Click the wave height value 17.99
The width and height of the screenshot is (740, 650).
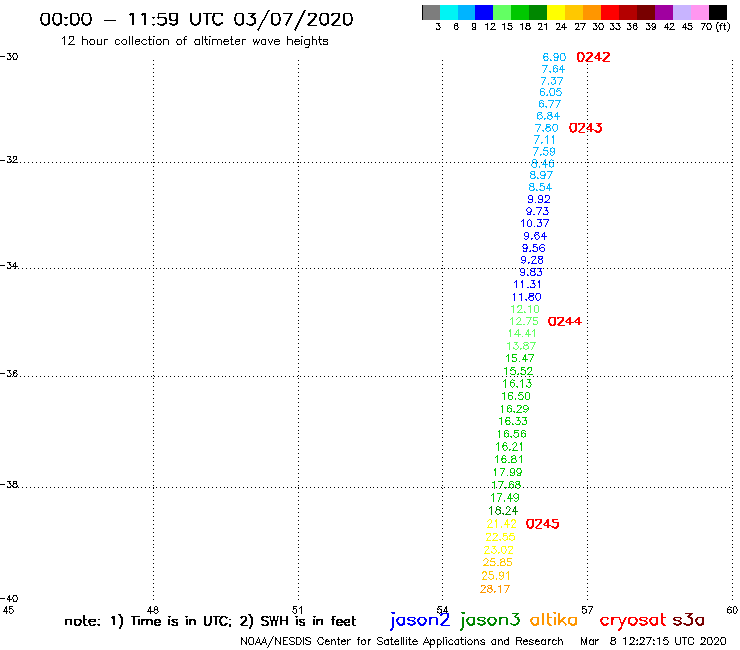tap(507, 473)
